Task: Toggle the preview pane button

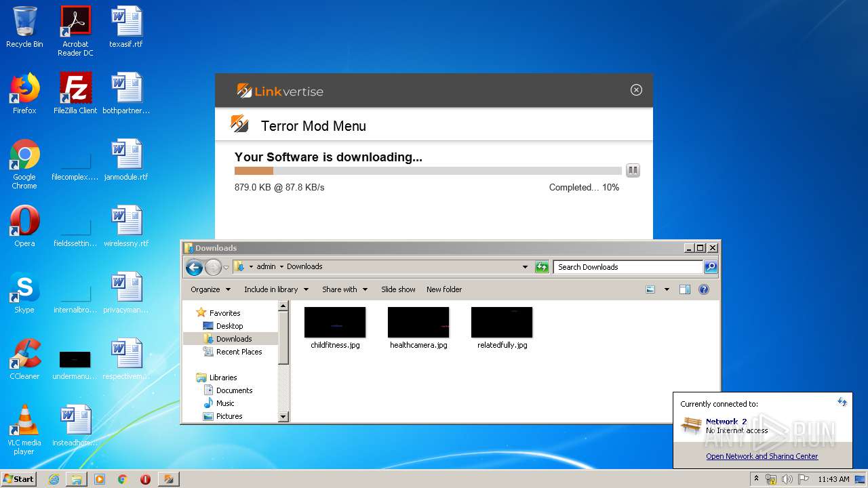Action: tap(685, 289)
